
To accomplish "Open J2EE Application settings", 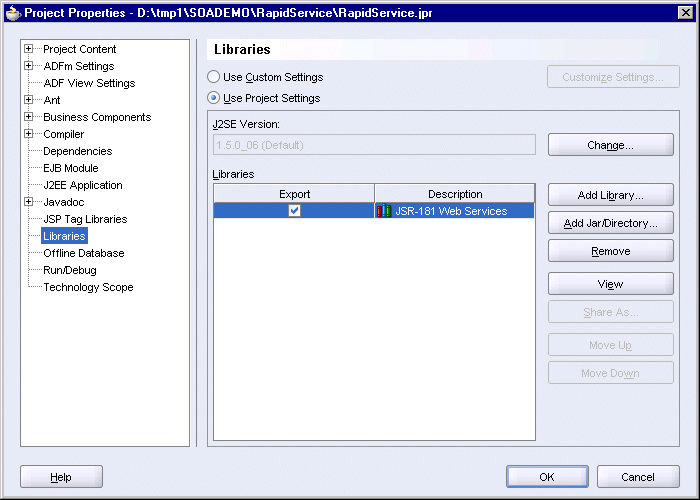I will 83,185.
